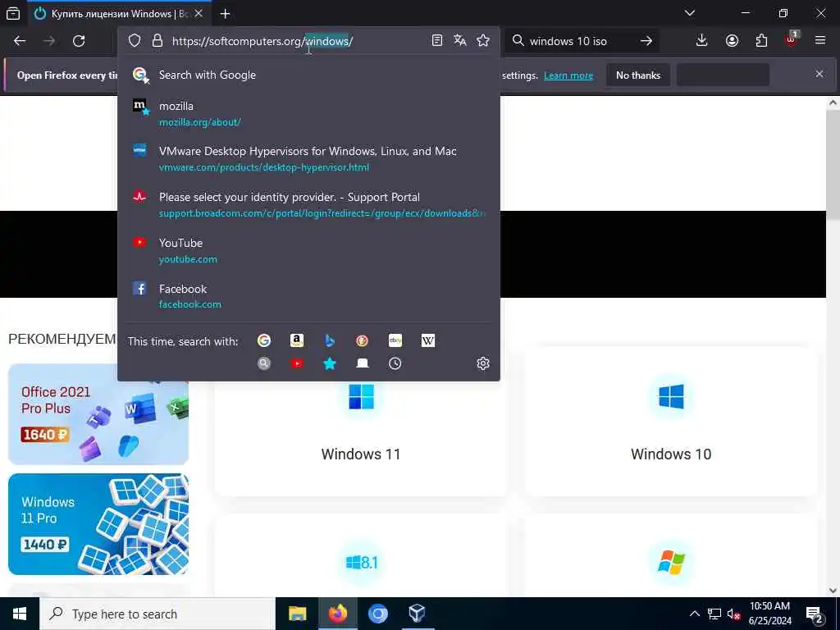Search open tabs using the tab icon
Screen dimensions: 840x630
coord(362,363)
